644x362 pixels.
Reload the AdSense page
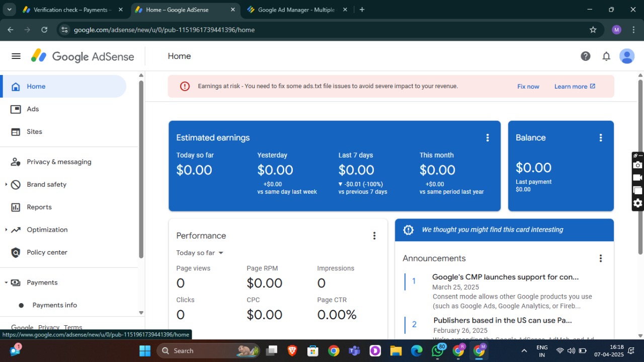pos(44,30)
